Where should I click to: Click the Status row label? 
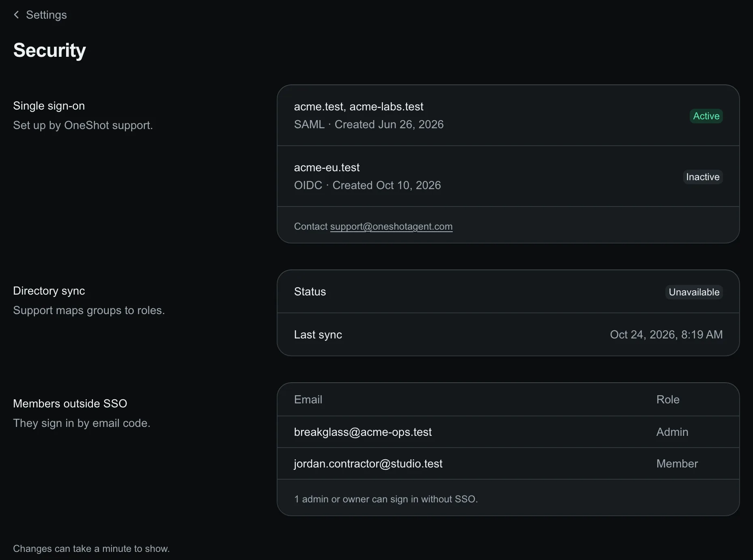[310, 292]
